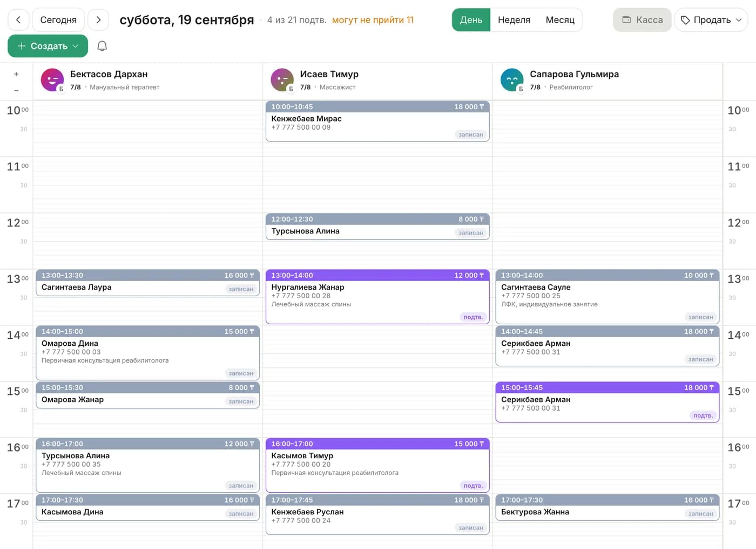This screenshot has width=756, height=549.
Task: Open Турсынова Алина 12:00-12:30 appointment
Action: (x=377, y=226)
